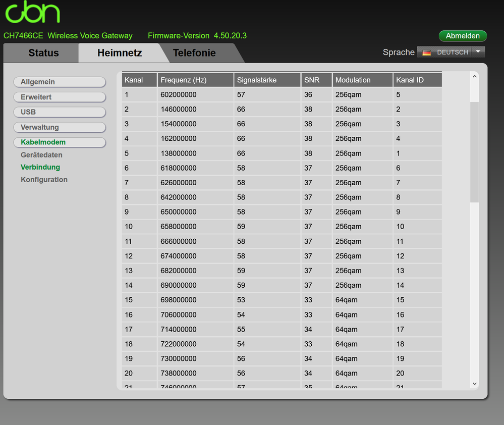Go to Verbindung submenu
The height and width of the screenshot is (425, 504).
(x=40, y=167)
